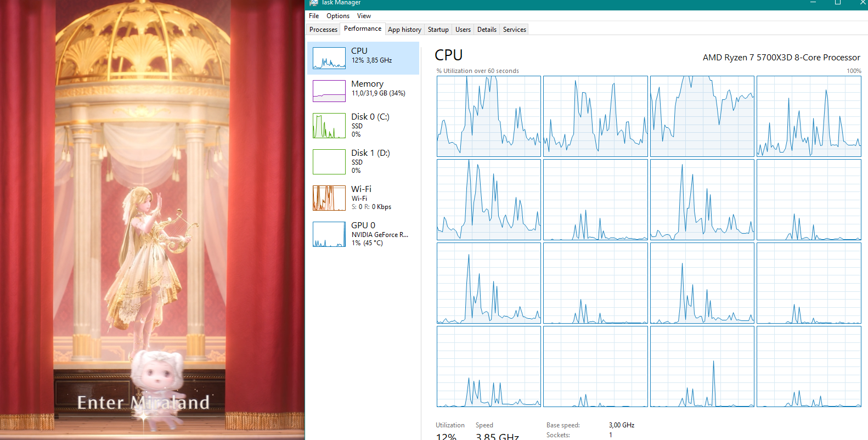The width and height of the screenshot is (868, 440).
Task: Click the "Sockets:" label
Action: (558, 435)
